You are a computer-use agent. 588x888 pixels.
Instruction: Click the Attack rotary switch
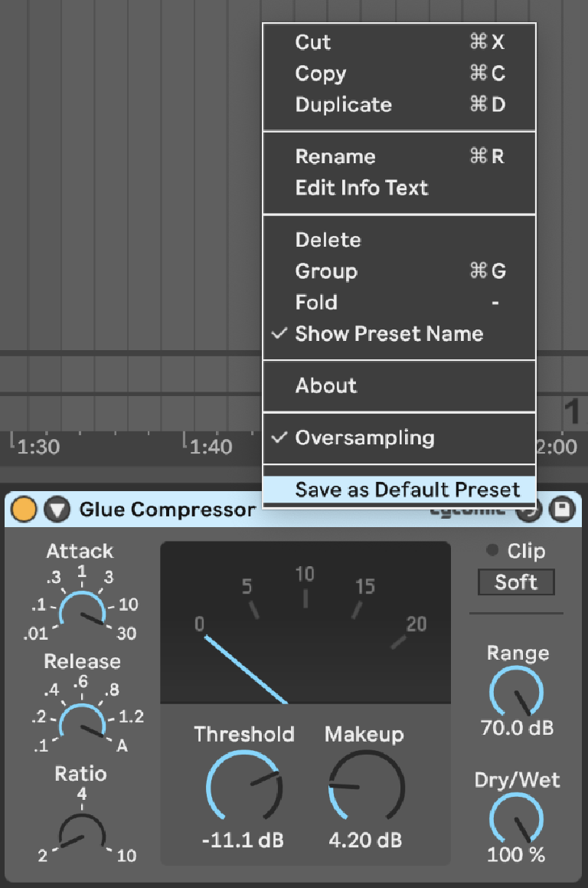pyautogui.click(x=82, y=611)
